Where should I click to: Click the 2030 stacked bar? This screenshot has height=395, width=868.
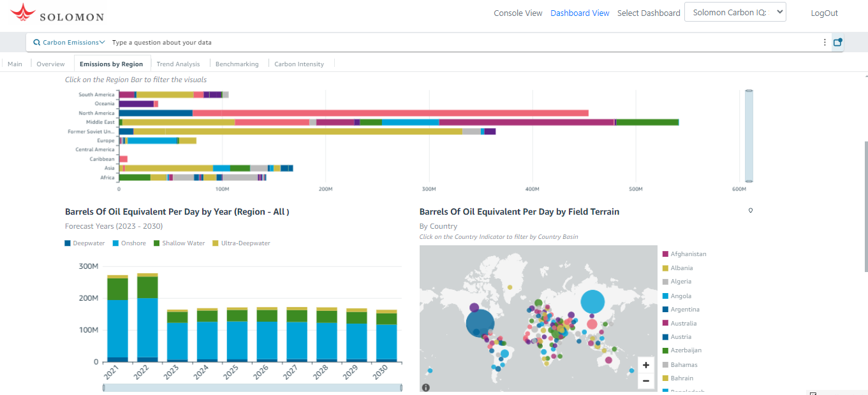(386, 336)
